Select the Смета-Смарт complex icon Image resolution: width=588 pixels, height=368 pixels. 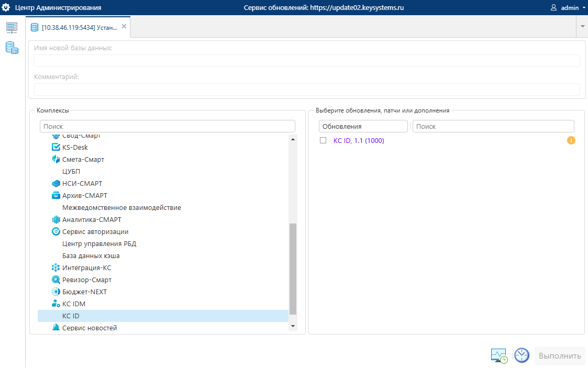[56, 159]
